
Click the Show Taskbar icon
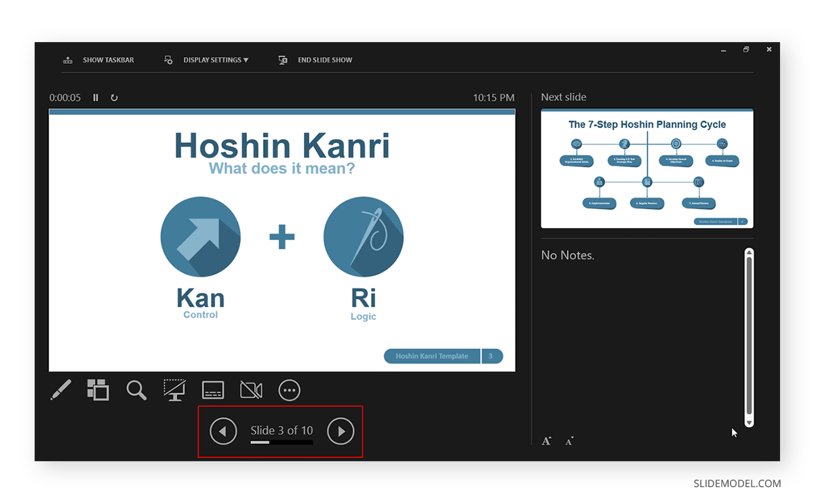pyautogui.click(x=68, y=60)
